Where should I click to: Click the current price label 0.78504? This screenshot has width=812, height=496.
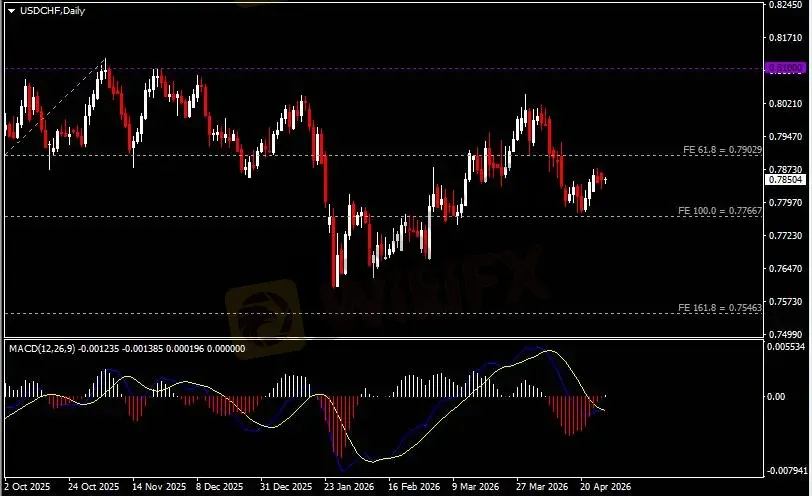(x=786, y=180)
